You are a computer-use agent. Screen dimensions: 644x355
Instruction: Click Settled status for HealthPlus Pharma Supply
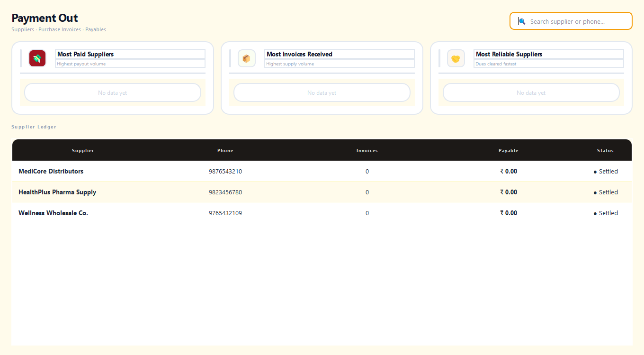pyautogui.click(x=606, y=192)
